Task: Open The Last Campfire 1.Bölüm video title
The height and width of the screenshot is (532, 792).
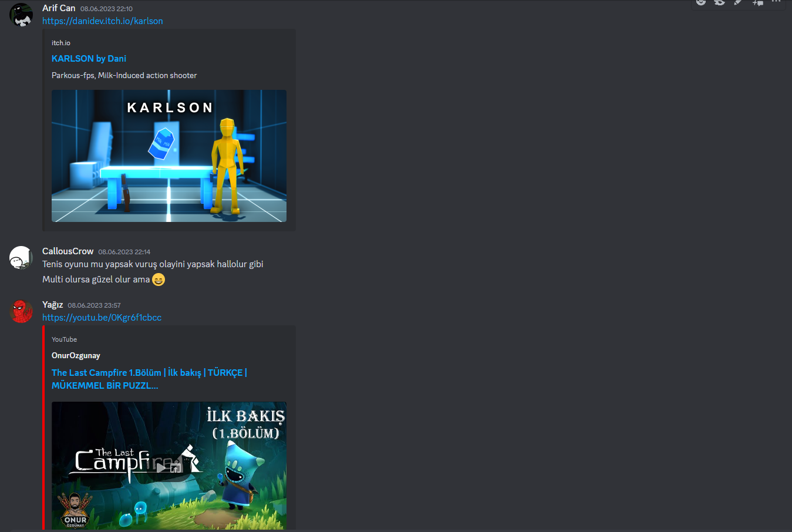Action: 149,379
